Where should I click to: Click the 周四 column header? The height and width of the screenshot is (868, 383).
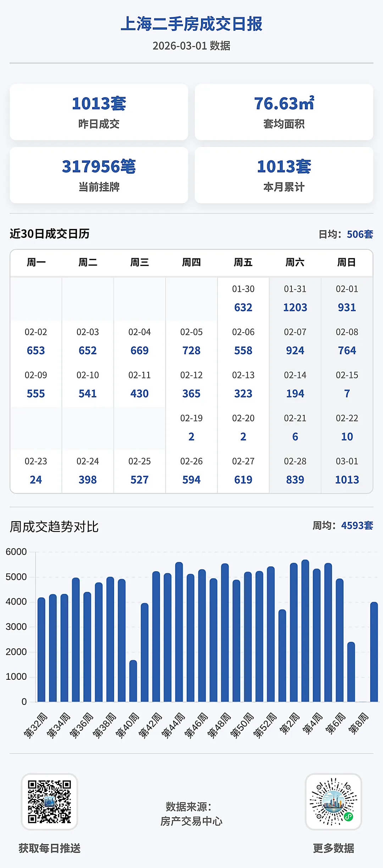tap(191, 262)
